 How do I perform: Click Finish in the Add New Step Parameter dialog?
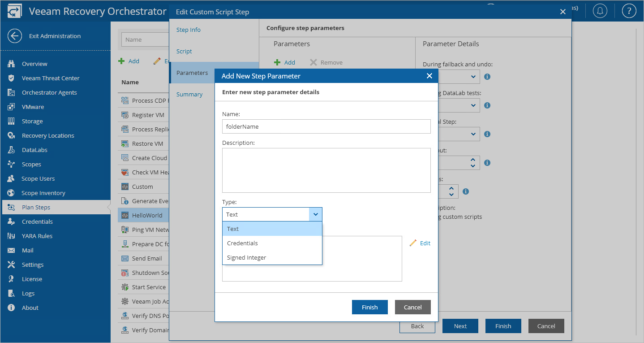click(x=369, y=307)
